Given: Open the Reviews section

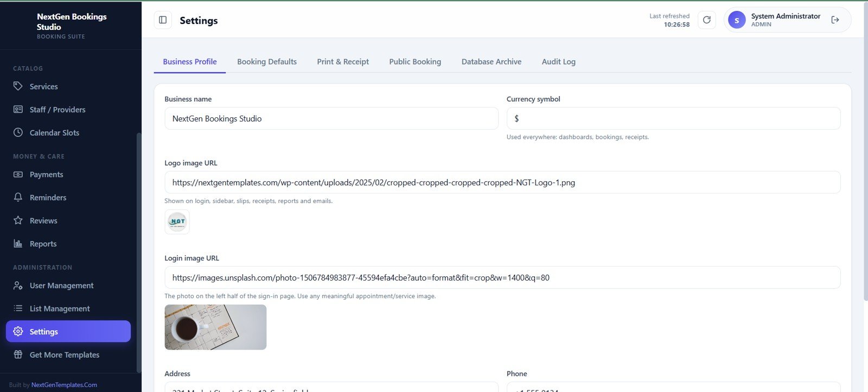Looking at the screenshot, I should [68, 220].
